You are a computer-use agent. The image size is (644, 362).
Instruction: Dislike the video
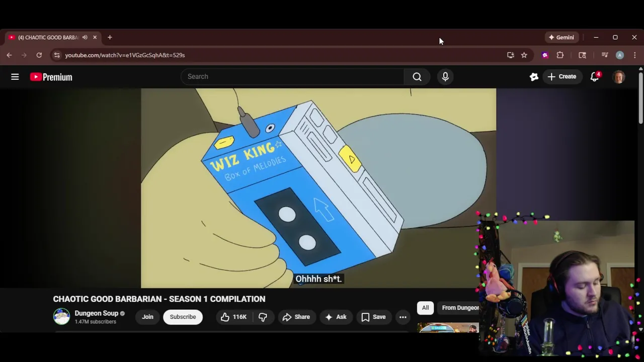(263, 317)
